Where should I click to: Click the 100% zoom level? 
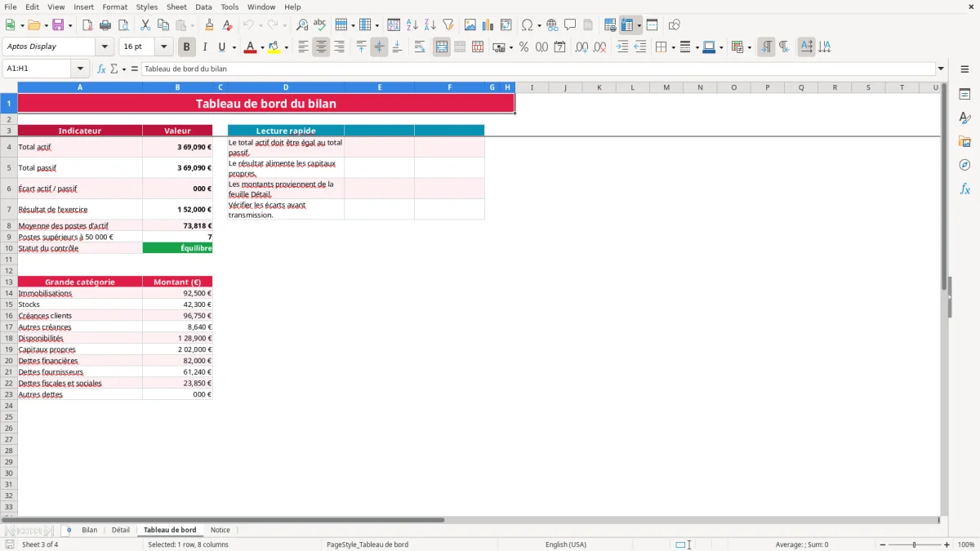[966, 544]
